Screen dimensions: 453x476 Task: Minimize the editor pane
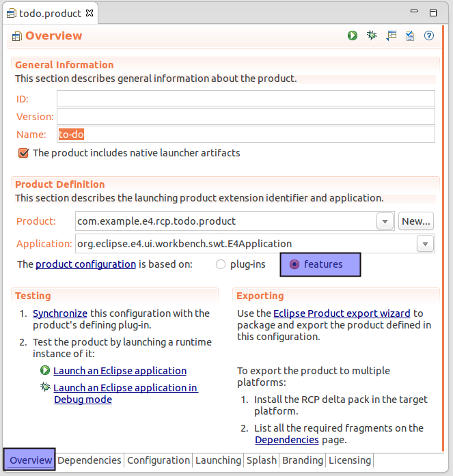click(x=413, y=13)
